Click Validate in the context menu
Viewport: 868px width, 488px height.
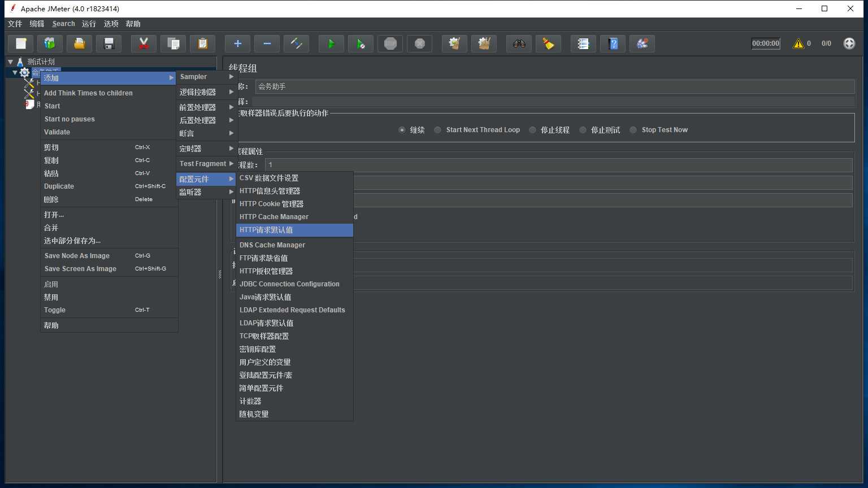(x=108, y=132)
